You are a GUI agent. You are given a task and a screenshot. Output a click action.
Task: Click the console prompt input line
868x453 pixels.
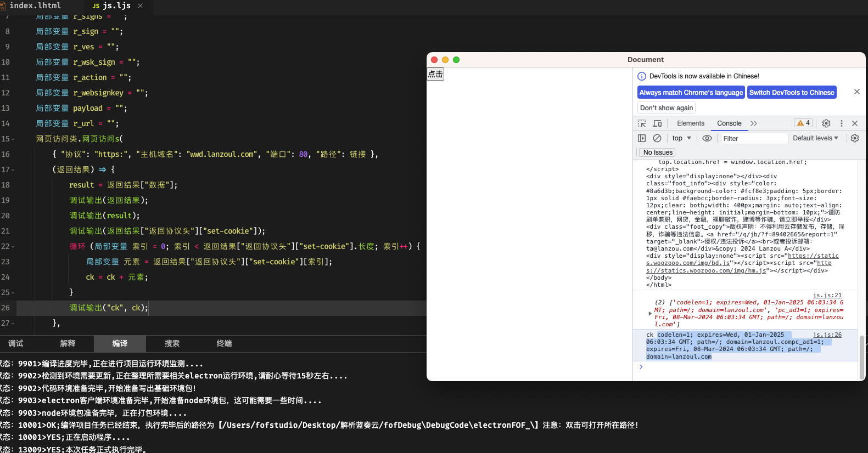coord(747,367)
